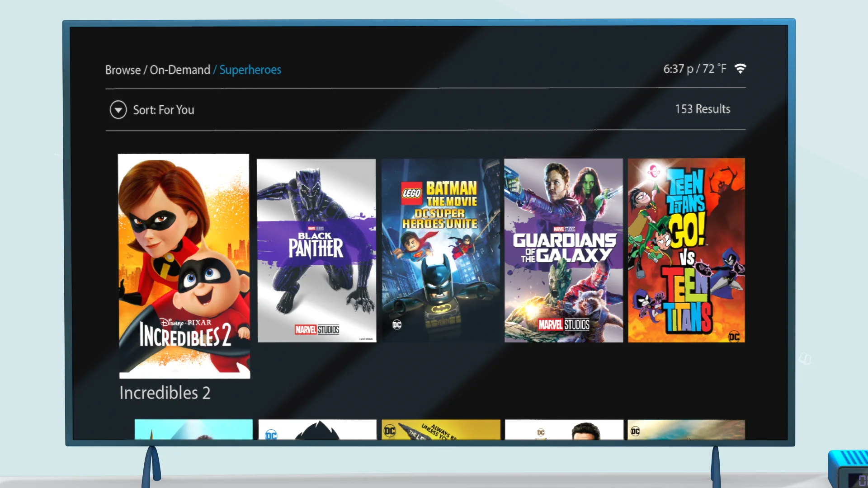This screenshot has width=868, height=488.
Task: Click the Superheroes category link
Action: (250, 70)
